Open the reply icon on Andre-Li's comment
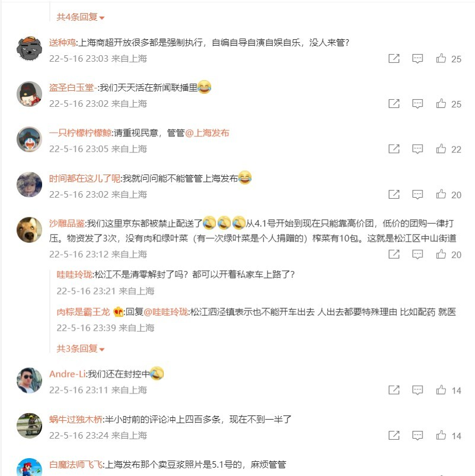Screen dimensions: 475x476 pyautogui.click(x=417, y=390)
